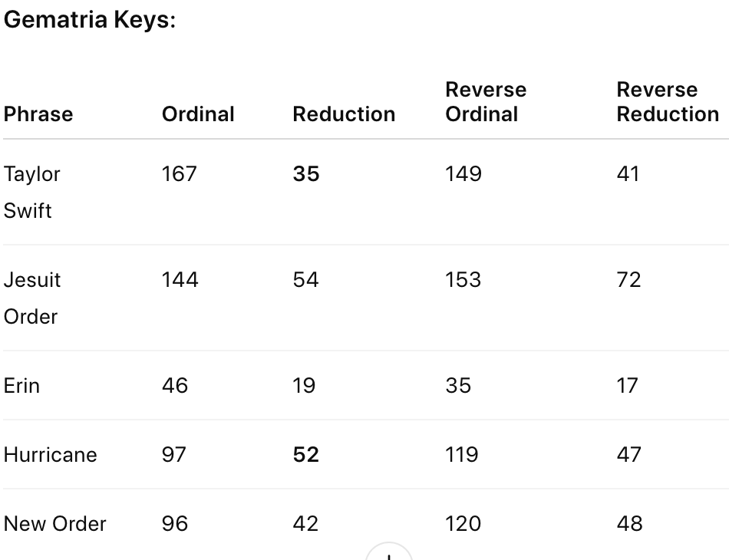Viewport: 729px width, 560px height.
Task: Click the Reverse Reduction value 72
Action: click(628, 280)
